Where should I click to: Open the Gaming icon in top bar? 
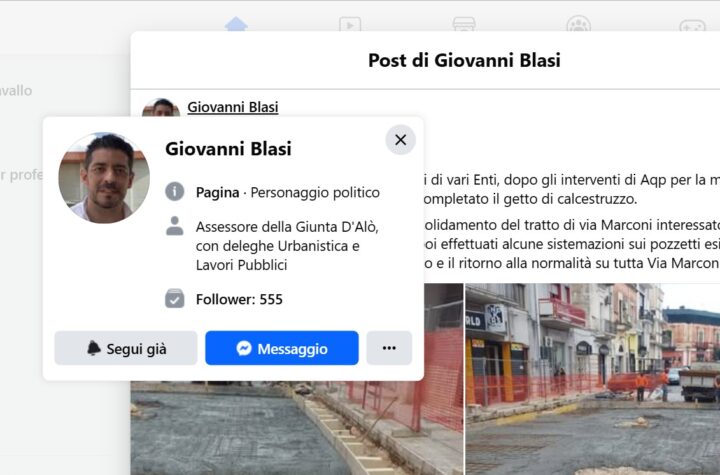(x=692, y=25)
